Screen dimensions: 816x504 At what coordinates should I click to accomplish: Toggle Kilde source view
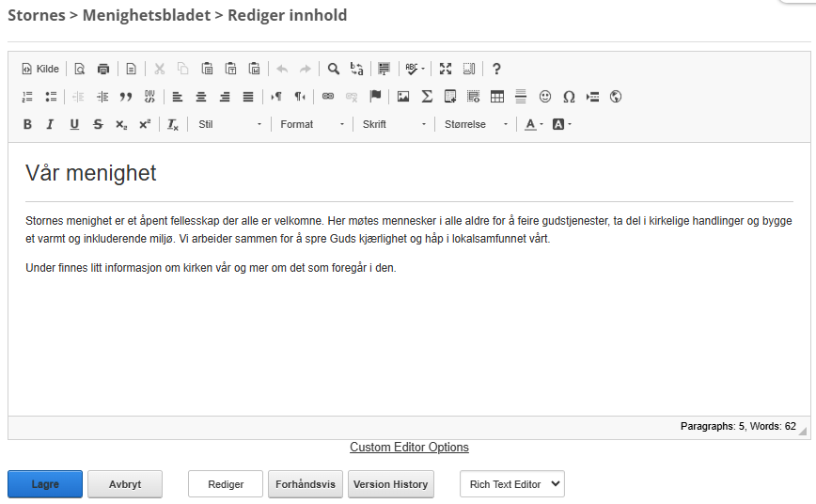[40, 69]
